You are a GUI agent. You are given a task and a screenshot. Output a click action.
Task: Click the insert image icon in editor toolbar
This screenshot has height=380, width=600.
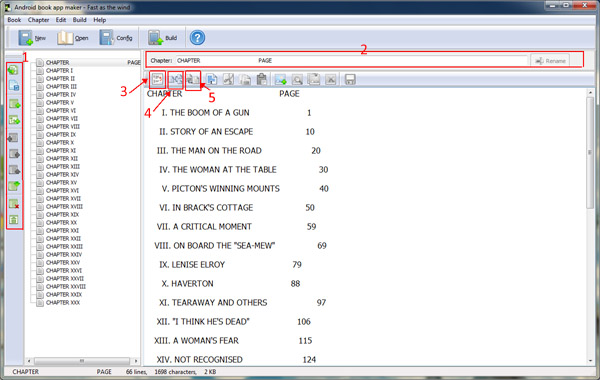coord(280,80)
